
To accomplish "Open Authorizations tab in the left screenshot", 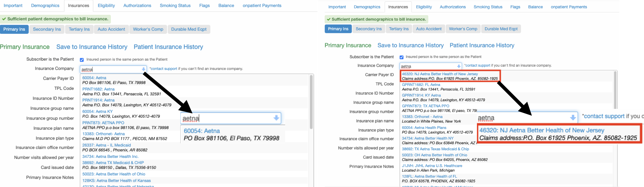I will pyautogui.click(x=137, y=5).
